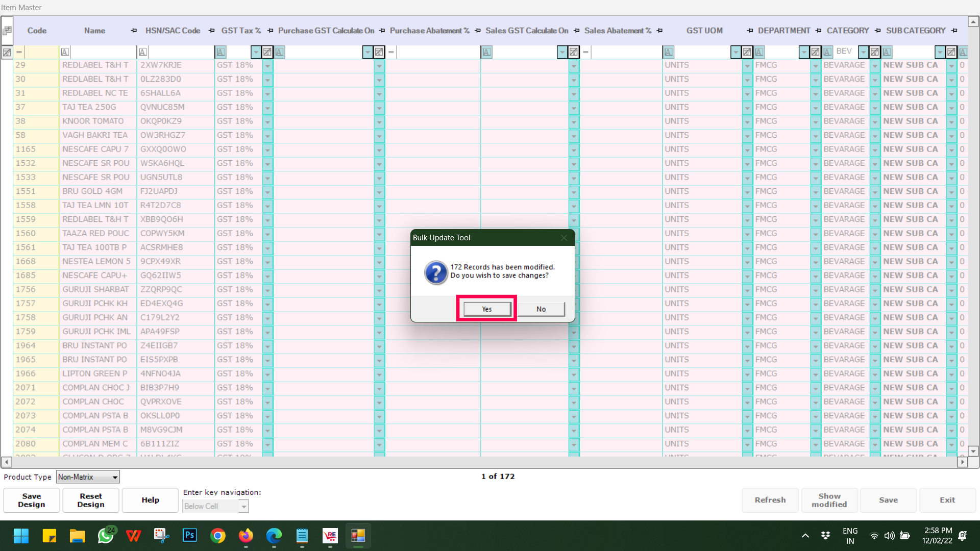
Task: Click the Show modified button
Action: (x=829, y=500)
